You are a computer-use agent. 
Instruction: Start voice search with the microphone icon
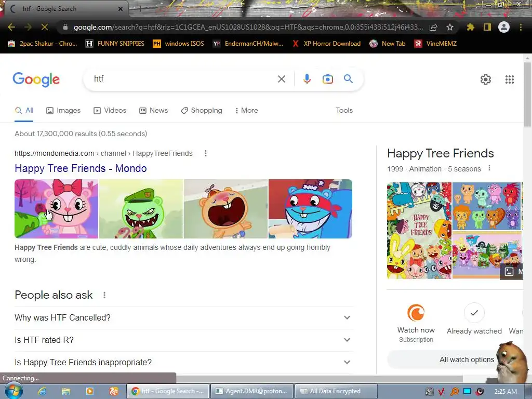click(307, 79)
